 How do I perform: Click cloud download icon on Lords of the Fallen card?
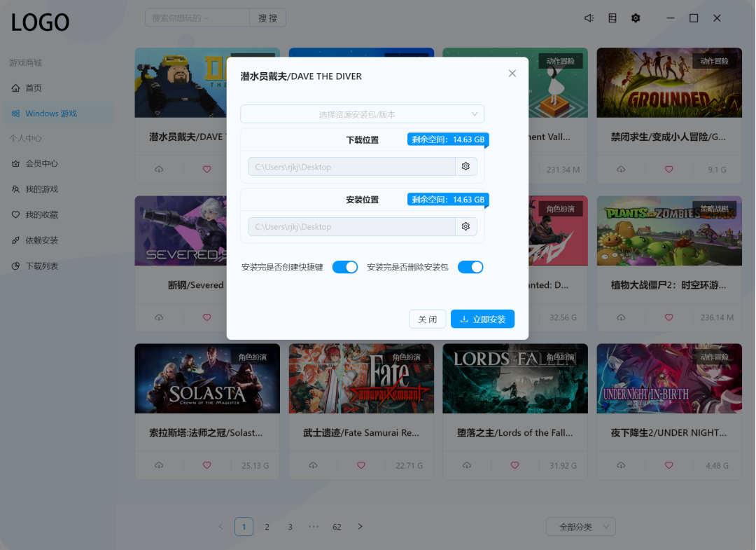pyautogui.click(x=467, y=465)
